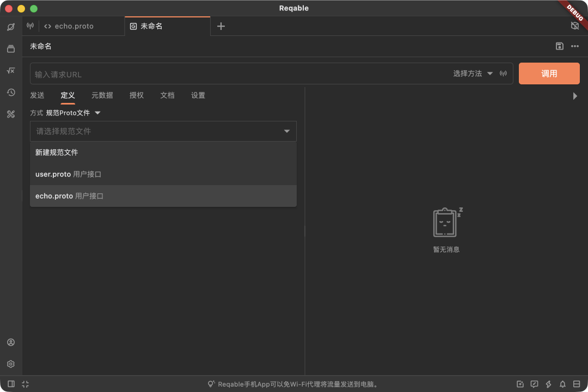Click the account profile icon in sidebar

[x=11, y=342]
